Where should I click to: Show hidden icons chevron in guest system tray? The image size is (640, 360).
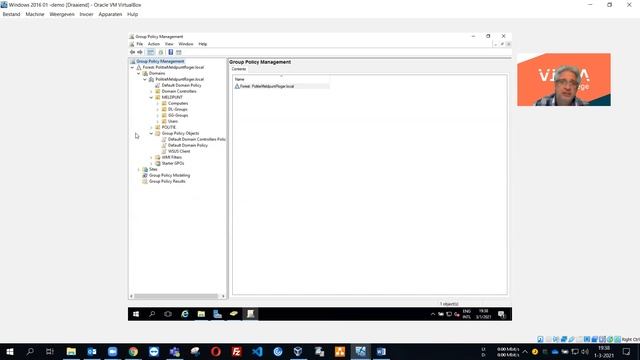[x=433, y=314]
